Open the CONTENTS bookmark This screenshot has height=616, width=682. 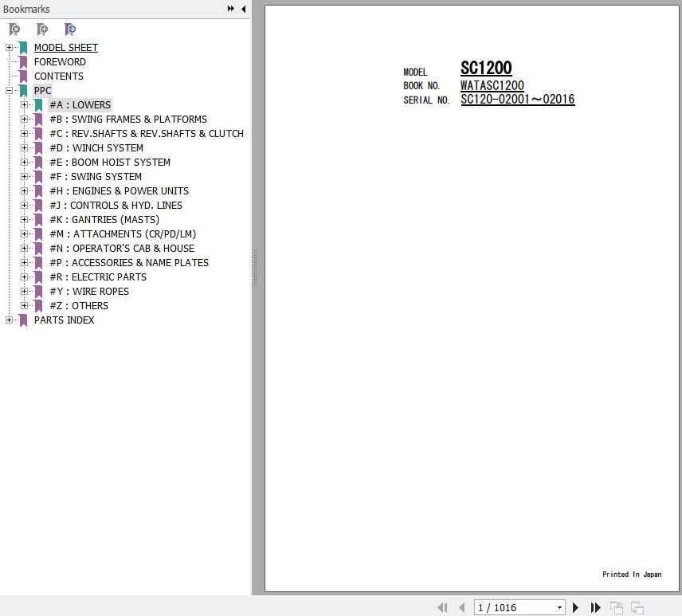[x=59, y=77]
